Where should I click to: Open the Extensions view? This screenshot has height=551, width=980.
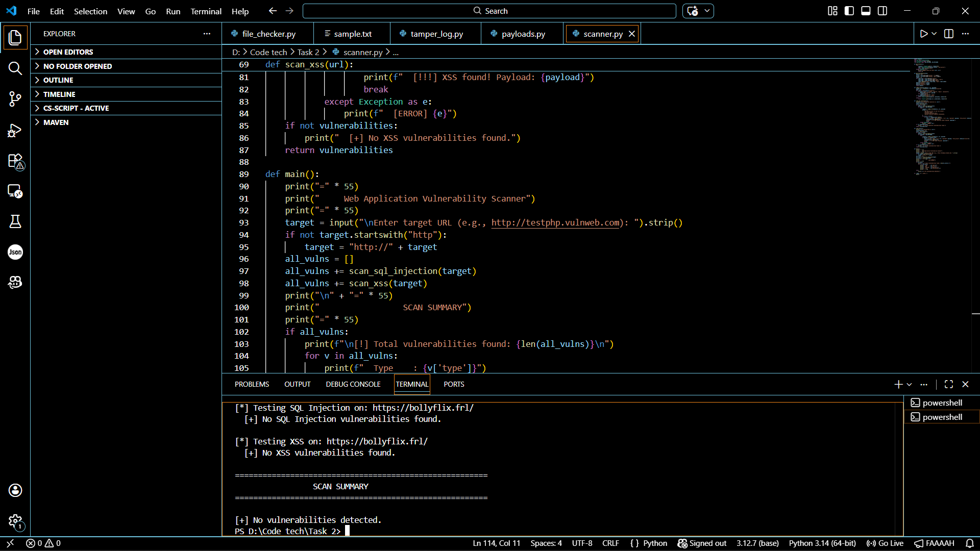click(15, 161)
